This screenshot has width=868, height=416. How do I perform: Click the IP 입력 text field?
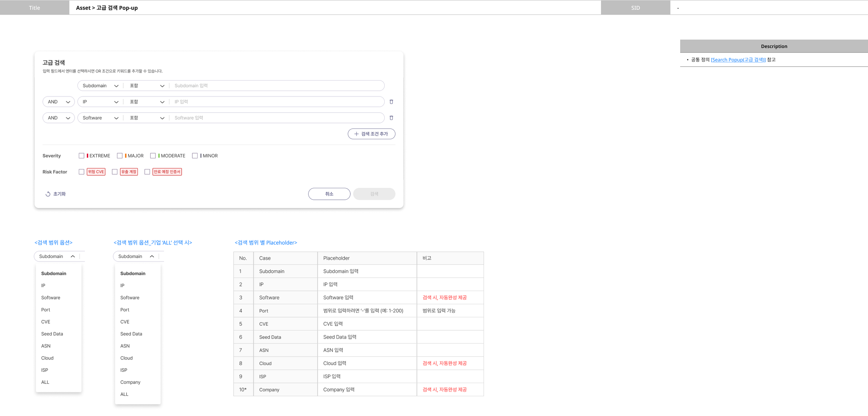tap(277, 102)
